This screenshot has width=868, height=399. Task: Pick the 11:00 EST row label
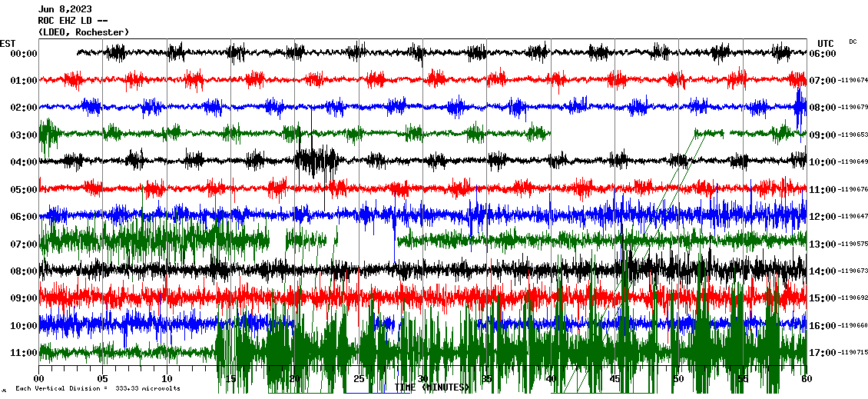click(24, 353)
